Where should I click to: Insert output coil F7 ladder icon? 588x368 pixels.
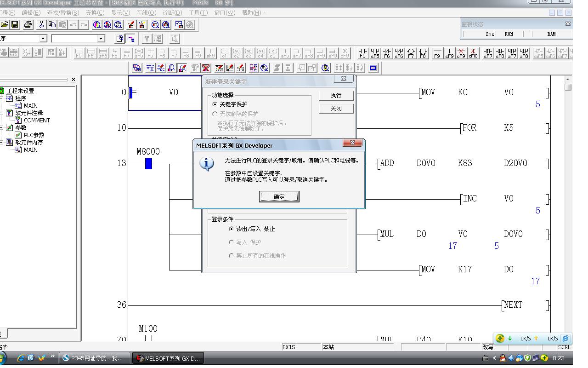click(x=411, y=53)
